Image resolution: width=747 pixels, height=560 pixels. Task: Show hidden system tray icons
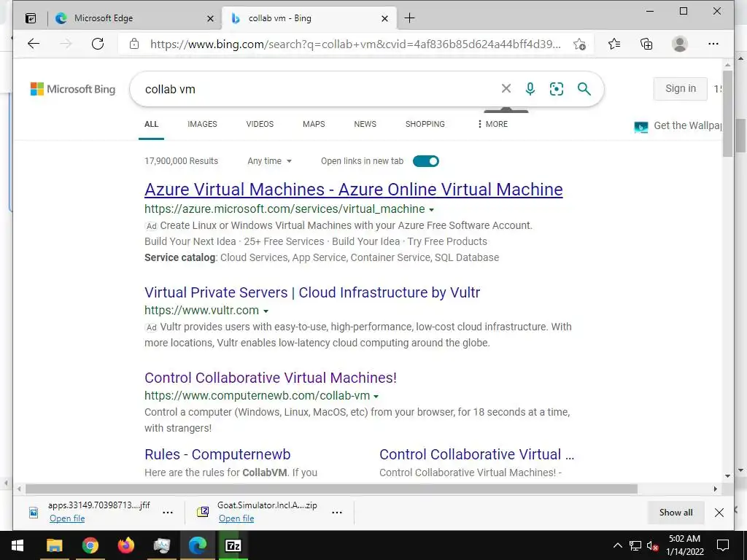pyautogui.click(x=617, y=545)
